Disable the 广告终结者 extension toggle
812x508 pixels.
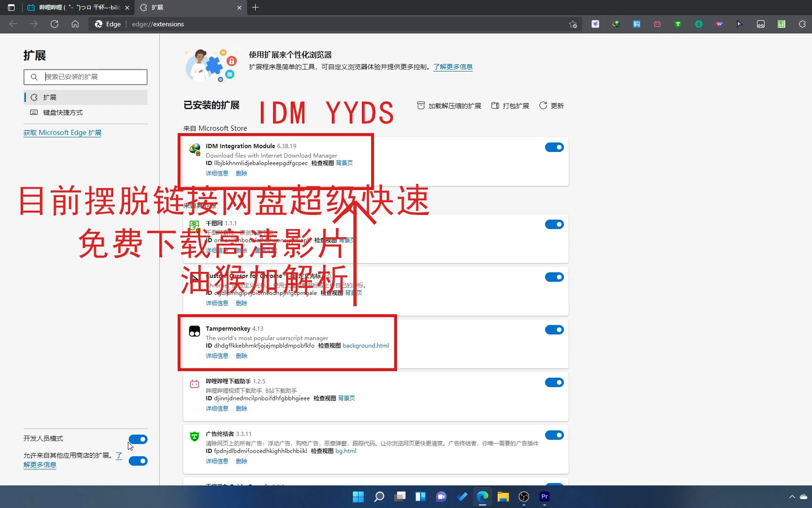tap(554, 435)
